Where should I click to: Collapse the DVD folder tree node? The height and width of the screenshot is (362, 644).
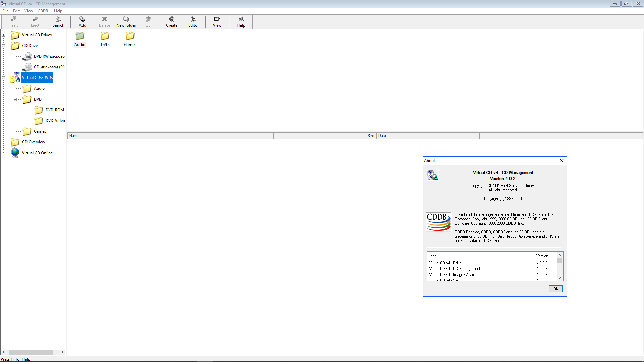pyautogui.click(x=15, y=99)
